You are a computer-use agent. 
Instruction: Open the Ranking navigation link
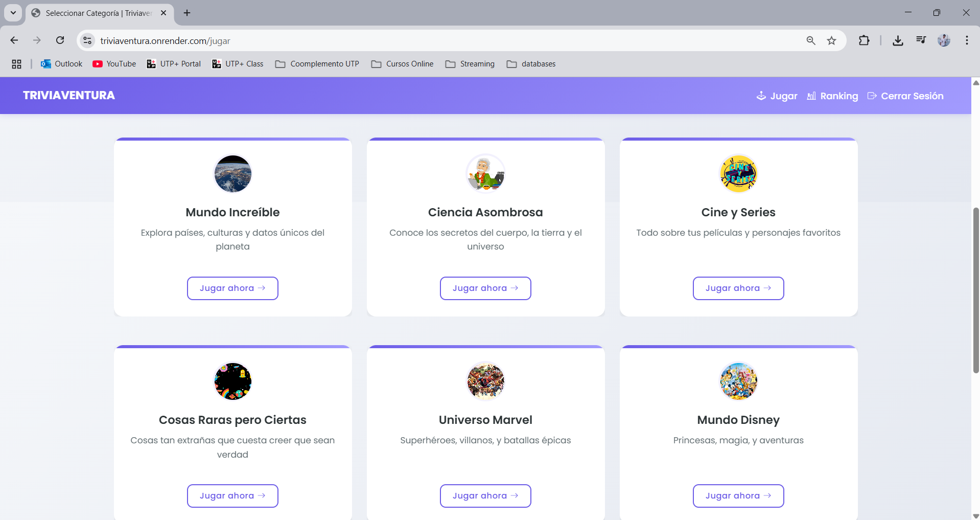point(832,96)
